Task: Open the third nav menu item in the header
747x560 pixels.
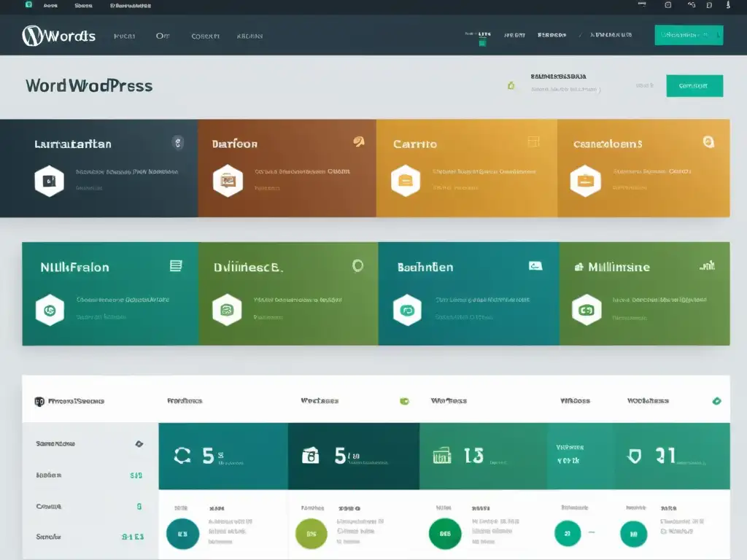Action: 205,36
